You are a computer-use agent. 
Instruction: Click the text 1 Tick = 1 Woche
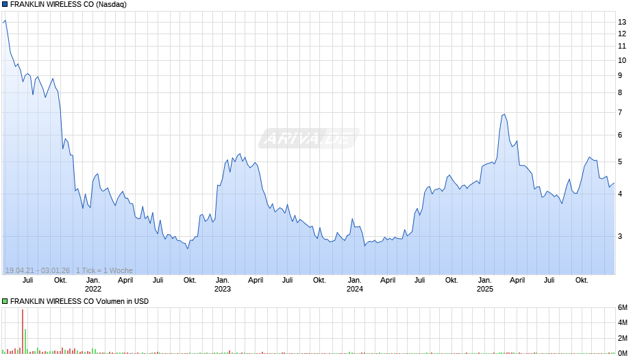[104, 270]
